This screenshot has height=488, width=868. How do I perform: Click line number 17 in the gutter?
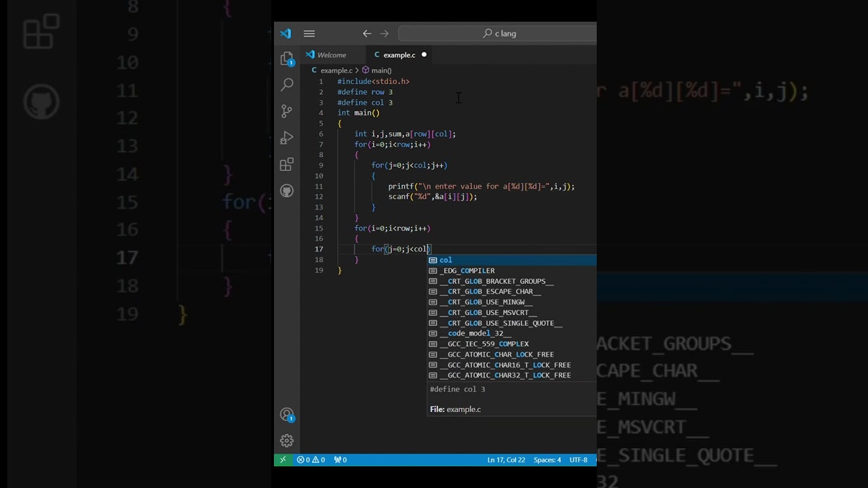[319, 249]
